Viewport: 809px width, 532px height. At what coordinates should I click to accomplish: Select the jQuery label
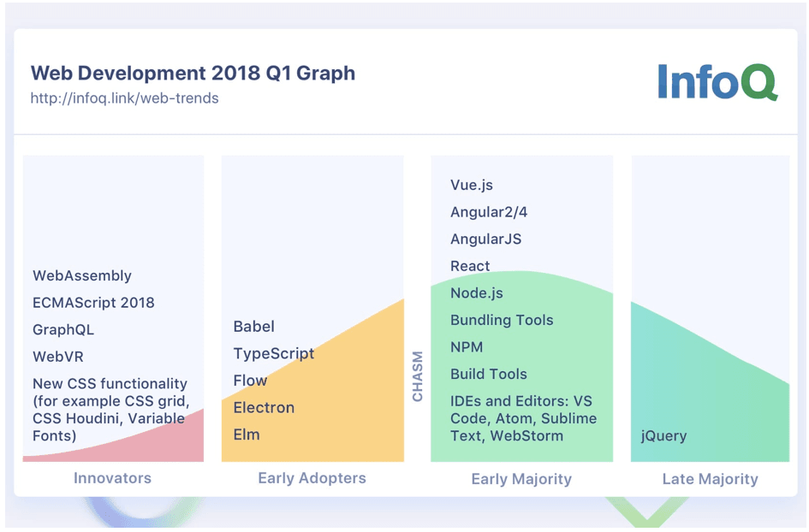[665, 436]
